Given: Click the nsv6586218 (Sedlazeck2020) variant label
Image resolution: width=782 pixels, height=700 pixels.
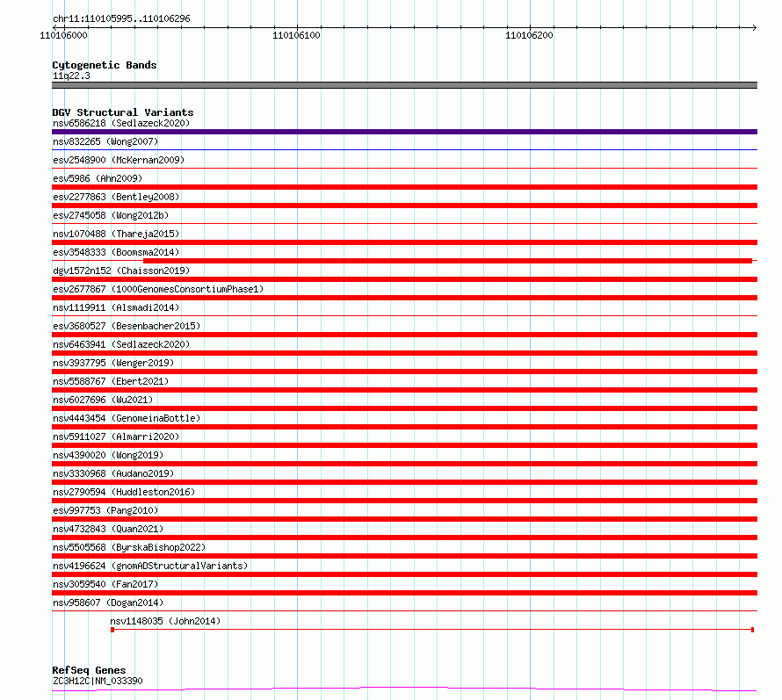Looking at the screenshot, I should pyautogui.click(x=121, y=123).
